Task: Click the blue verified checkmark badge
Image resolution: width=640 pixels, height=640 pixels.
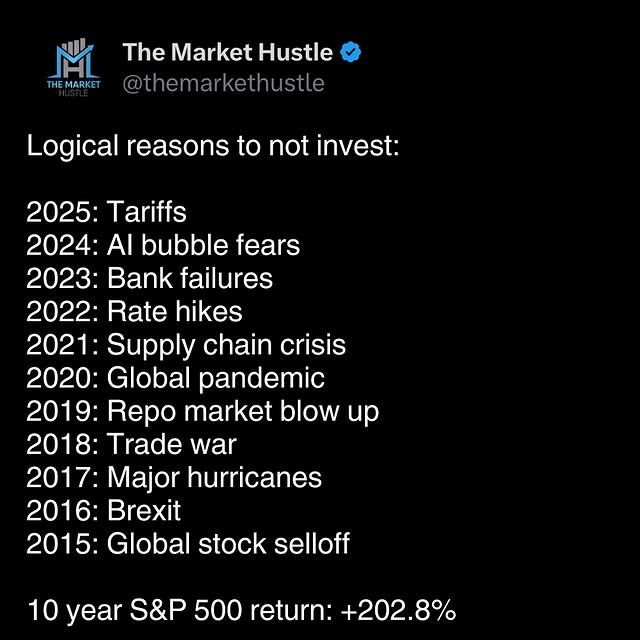Action: (x=350, y=52)
